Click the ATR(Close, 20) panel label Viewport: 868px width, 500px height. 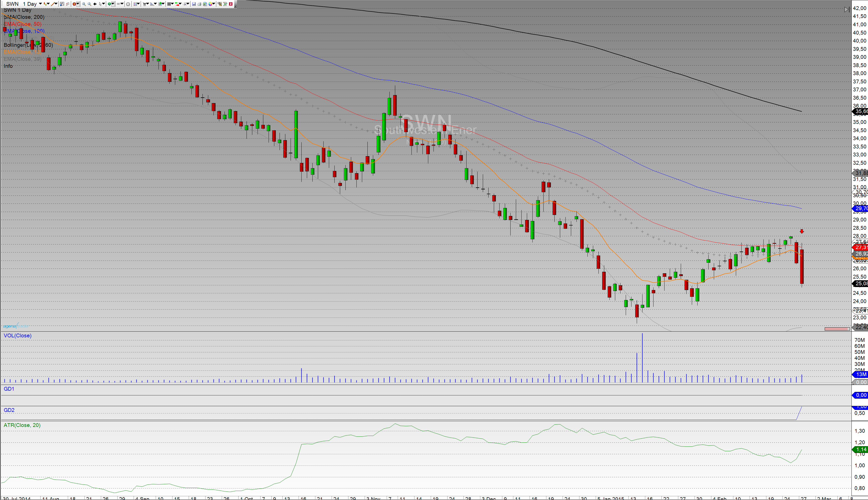(x=22, y=425)
